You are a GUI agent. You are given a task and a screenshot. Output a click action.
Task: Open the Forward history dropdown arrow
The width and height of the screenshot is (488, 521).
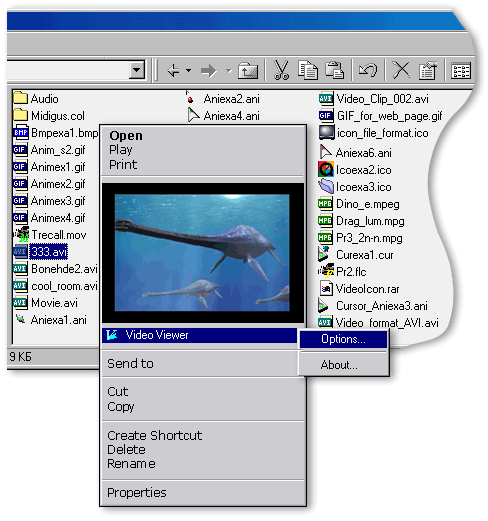(x=229, y=71)
